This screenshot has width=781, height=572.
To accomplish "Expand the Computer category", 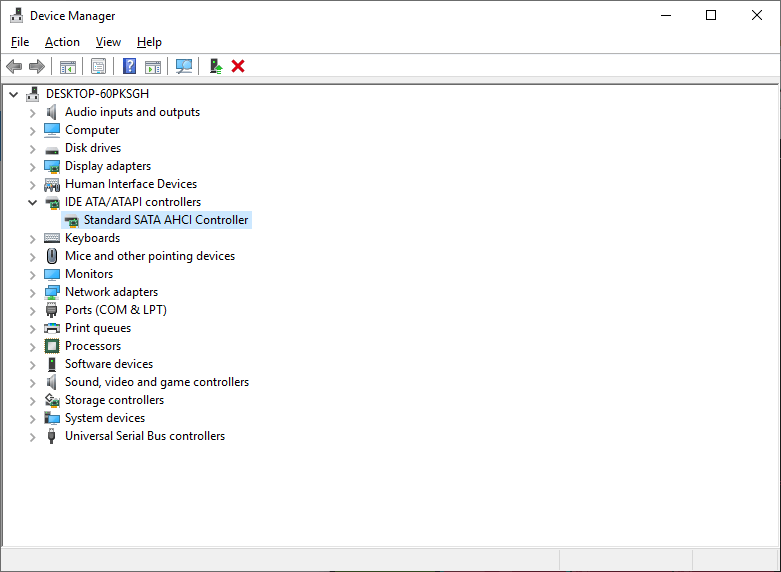I will tap(32, 131).
